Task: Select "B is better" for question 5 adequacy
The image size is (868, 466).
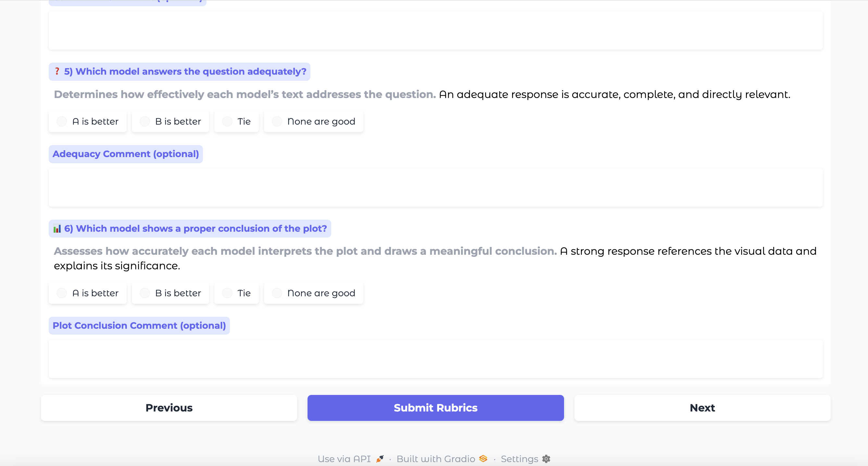Action: (145, 121)
